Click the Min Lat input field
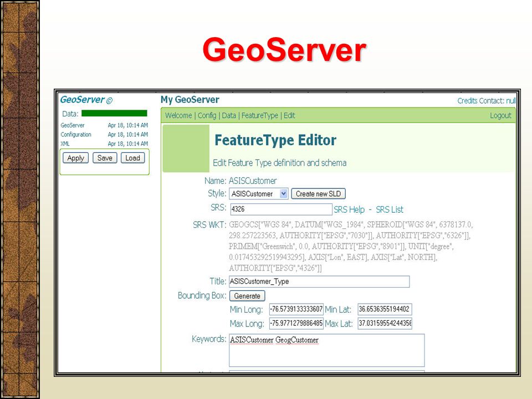The width and height of the screenshot is (532, 399). coord(385,309)
